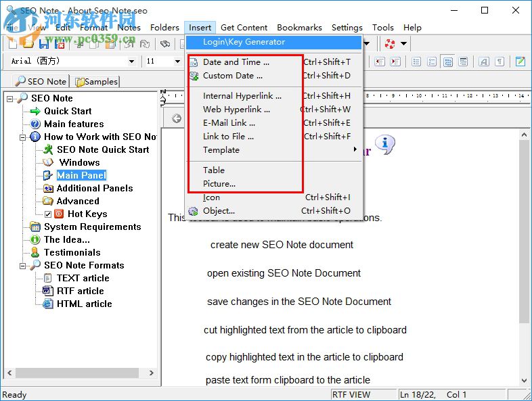Viewport: 532px width, 401px height.
Task: Apply numbered list formatting
Action: [432, 62]
